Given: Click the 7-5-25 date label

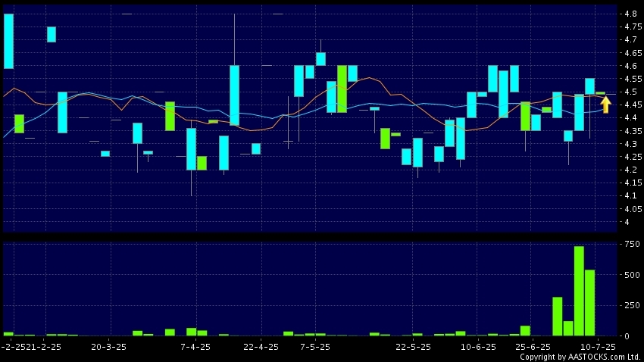Looking at the screenshot, I should coord(315,347).
